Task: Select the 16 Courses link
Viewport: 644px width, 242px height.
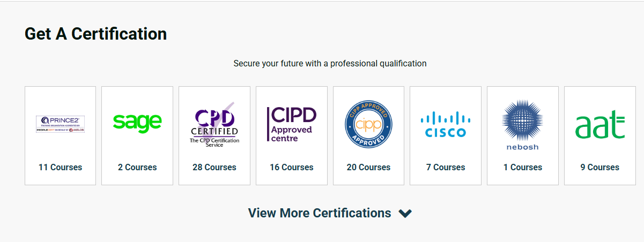Action: [x=292, y=167]
